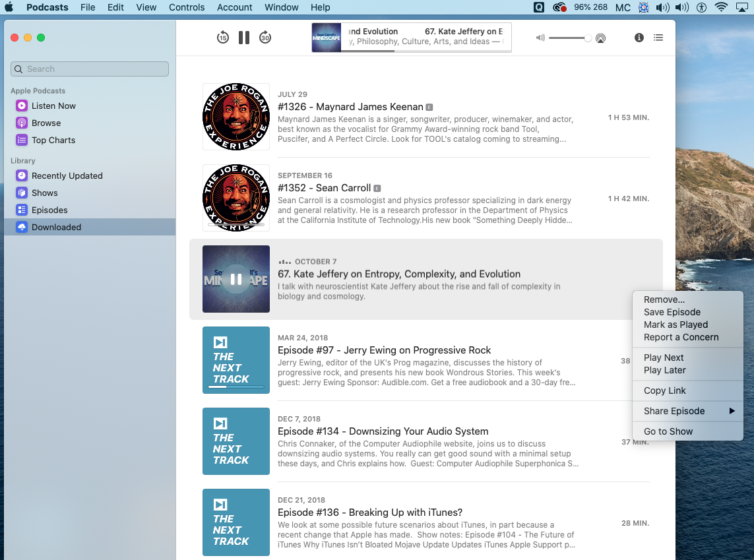754x560 pixels.
Task: Open the View menu
Action: (x=146, y=7)
